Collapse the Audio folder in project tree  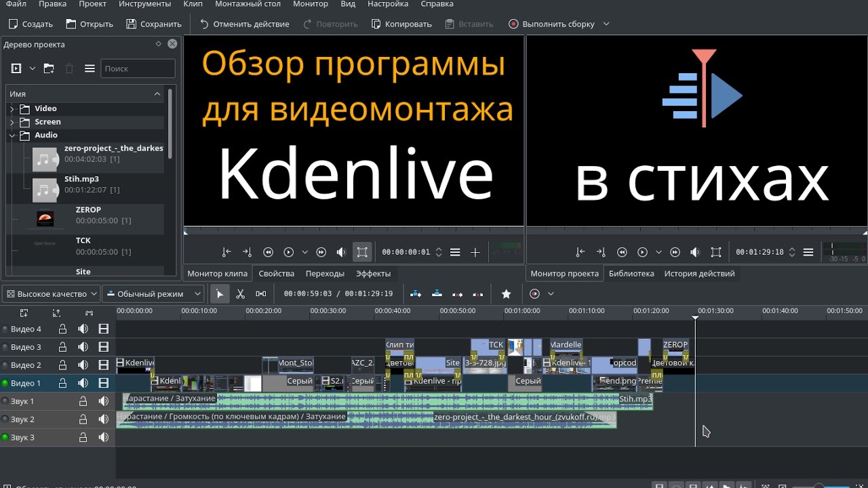(x=12, y=135)
